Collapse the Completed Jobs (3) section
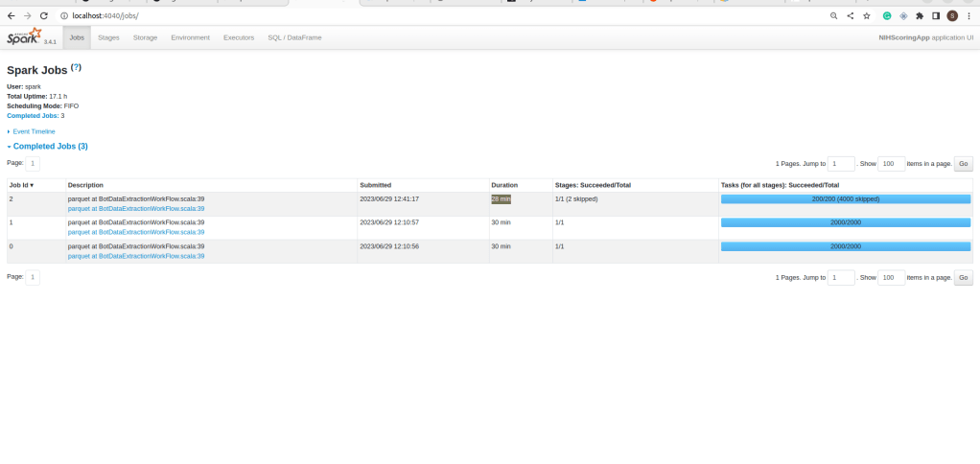The image size is (980, 464). (50, 147)
